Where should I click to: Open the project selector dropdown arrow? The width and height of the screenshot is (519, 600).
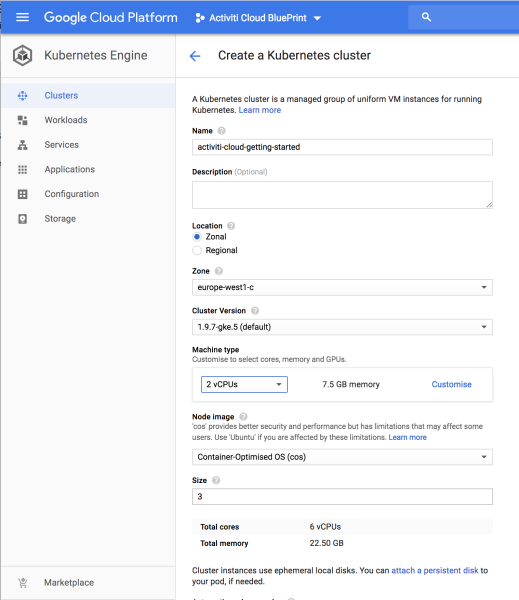pos(317,18)
